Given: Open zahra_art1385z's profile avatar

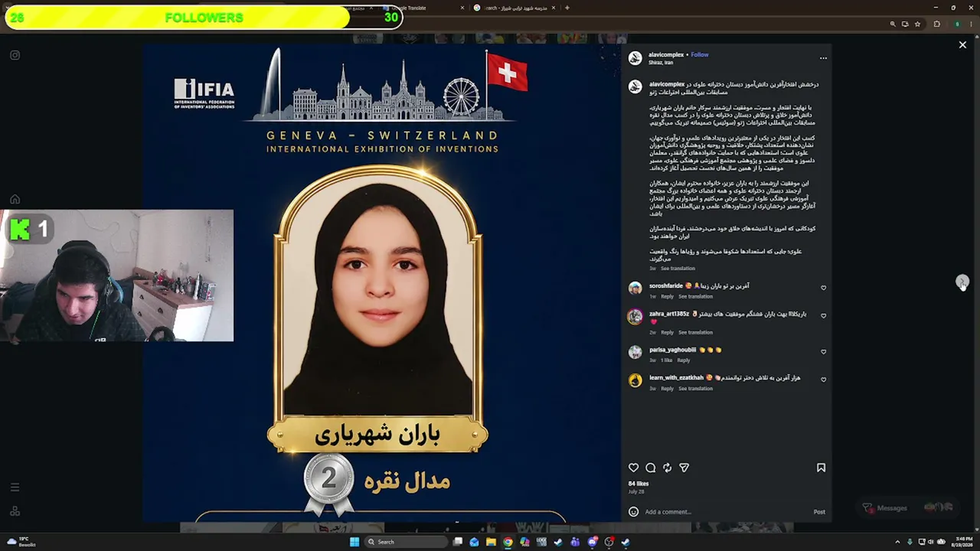Looking at the screenshot, I should [635, 317].
